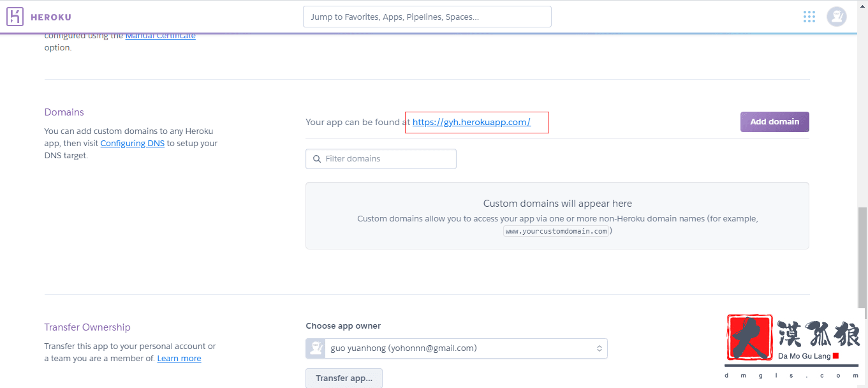Open the Configuring DNS link

pos(132,144)
